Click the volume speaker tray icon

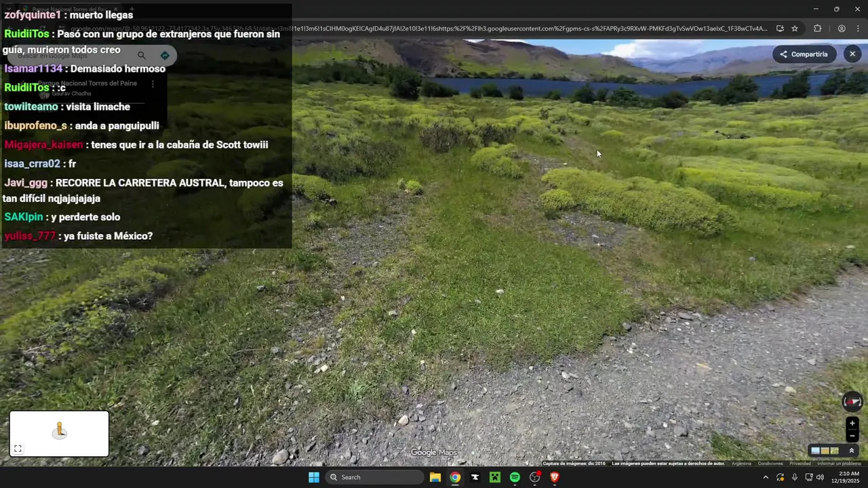(x=820, y=477)
